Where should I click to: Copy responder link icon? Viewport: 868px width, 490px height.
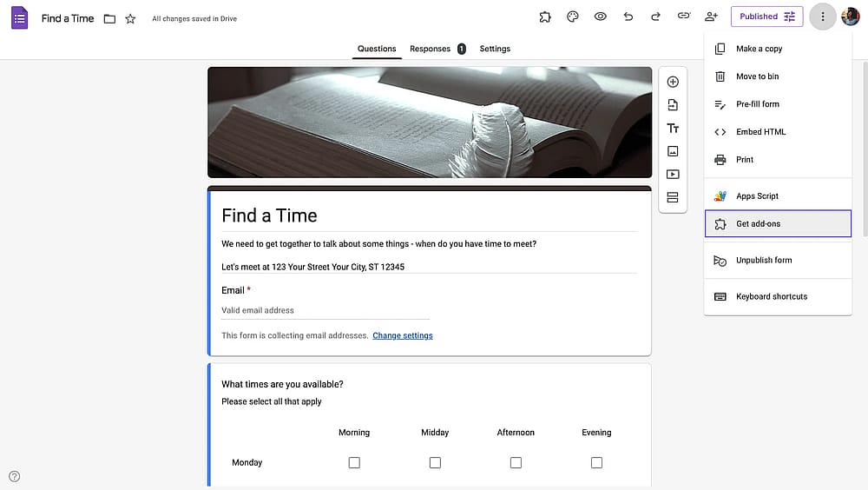pyautogui.click(x=684, y=17)
